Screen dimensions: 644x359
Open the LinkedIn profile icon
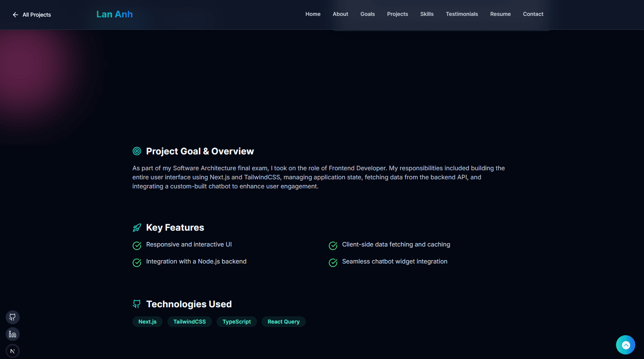[12, 334]
